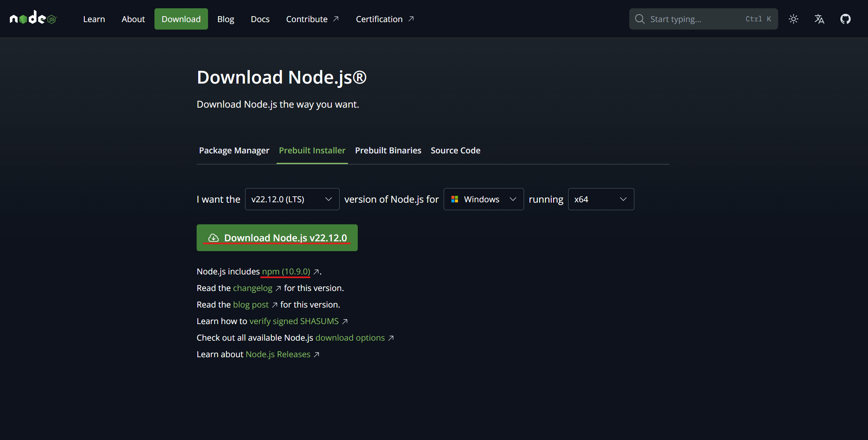The height and width of the screenshot is (440, 868).
Task: Open the changelog link
Action: click(x=253, y=288)
